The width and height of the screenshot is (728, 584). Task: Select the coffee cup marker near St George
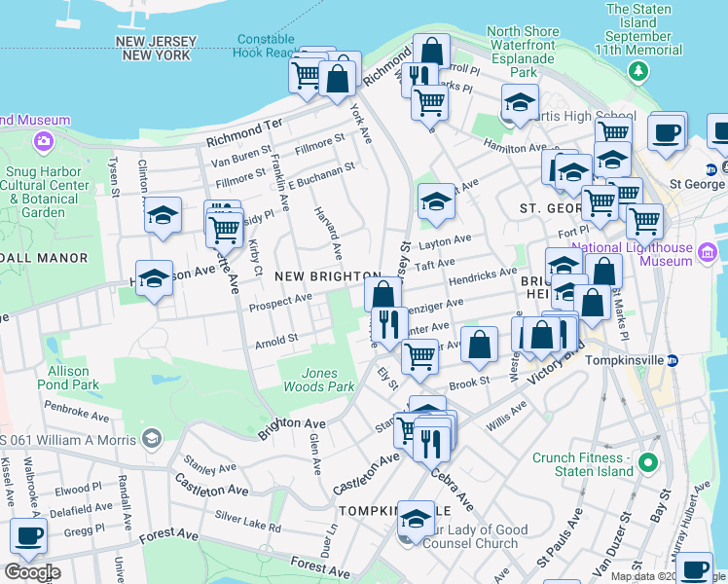tap(668, 132)
